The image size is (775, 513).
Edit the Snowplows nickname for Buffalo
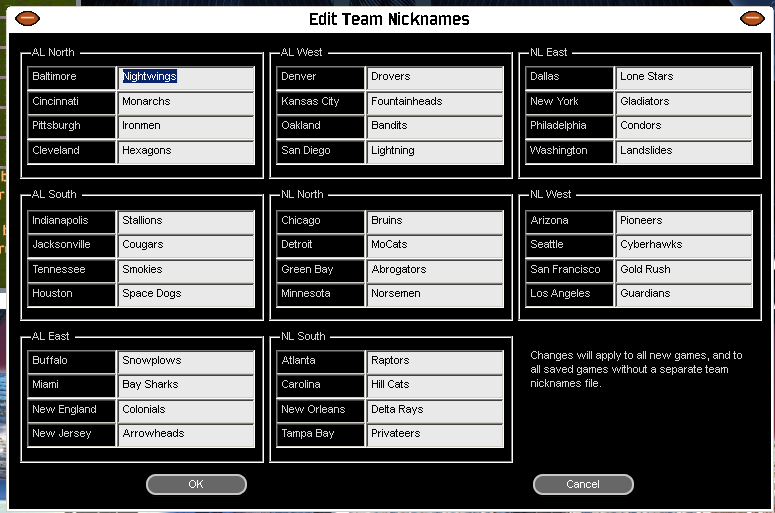(x=186, y=361)
